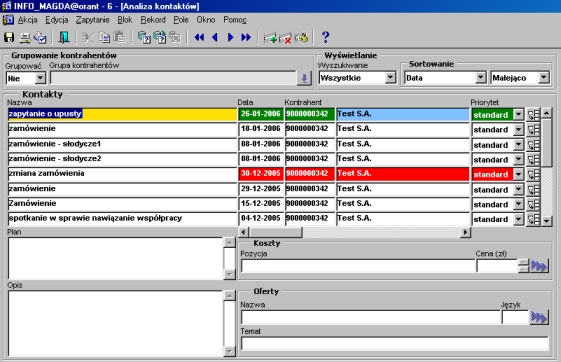Expand Priorytet dropdown for 30-12-2005 row
This screenshot has width=561, height=362.
click(518, 174)
